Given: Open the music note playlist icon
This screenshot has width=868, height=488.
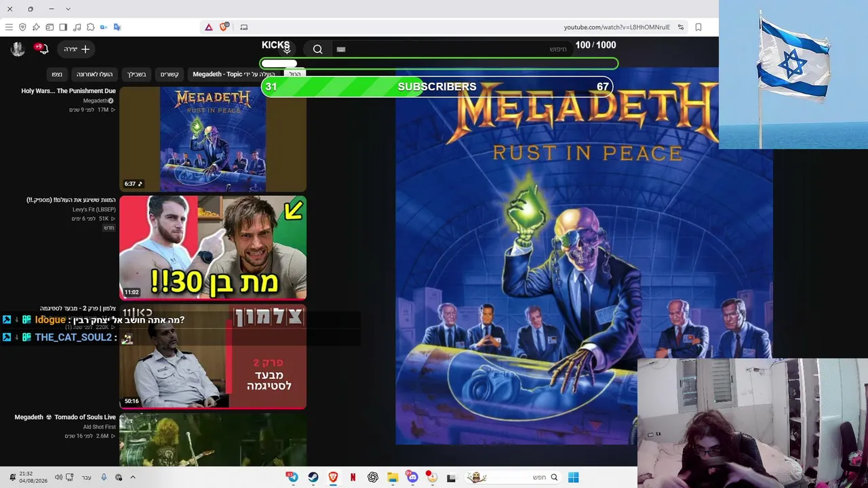Looking at the screenshot, I should click(x=77, y=27).
